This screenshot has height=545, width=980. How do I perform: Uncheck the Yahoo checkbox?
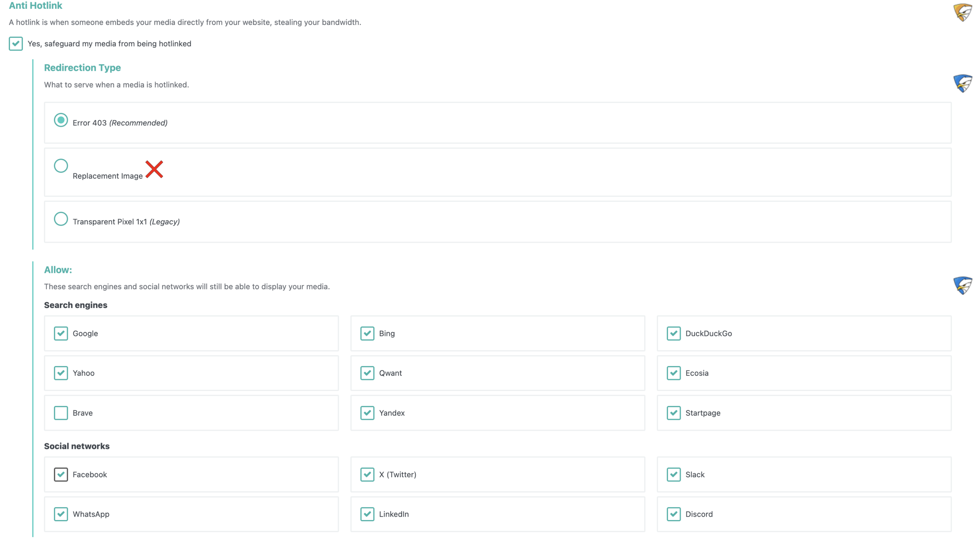61,373
